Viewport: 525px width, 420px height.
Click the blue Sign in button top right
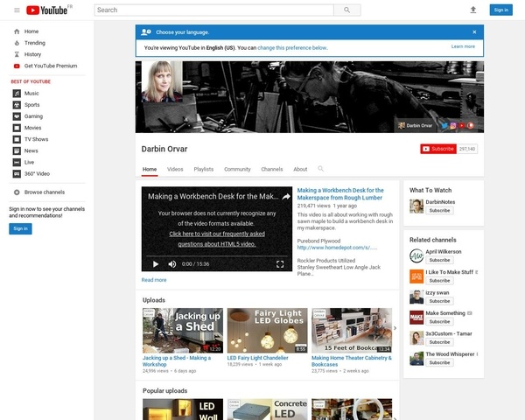pos(500,10)
